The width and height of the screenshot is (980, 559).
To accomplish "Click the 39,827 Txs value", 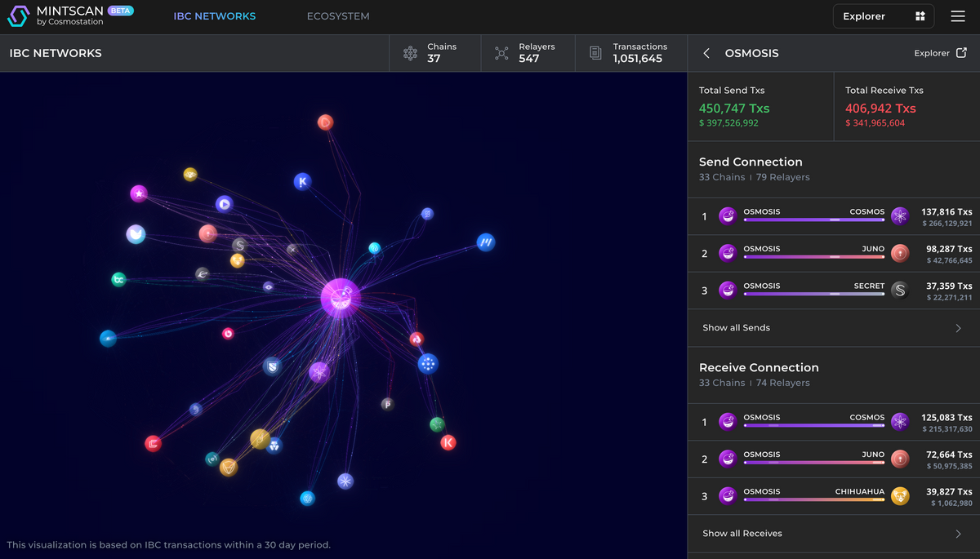I will coord(949,492).
